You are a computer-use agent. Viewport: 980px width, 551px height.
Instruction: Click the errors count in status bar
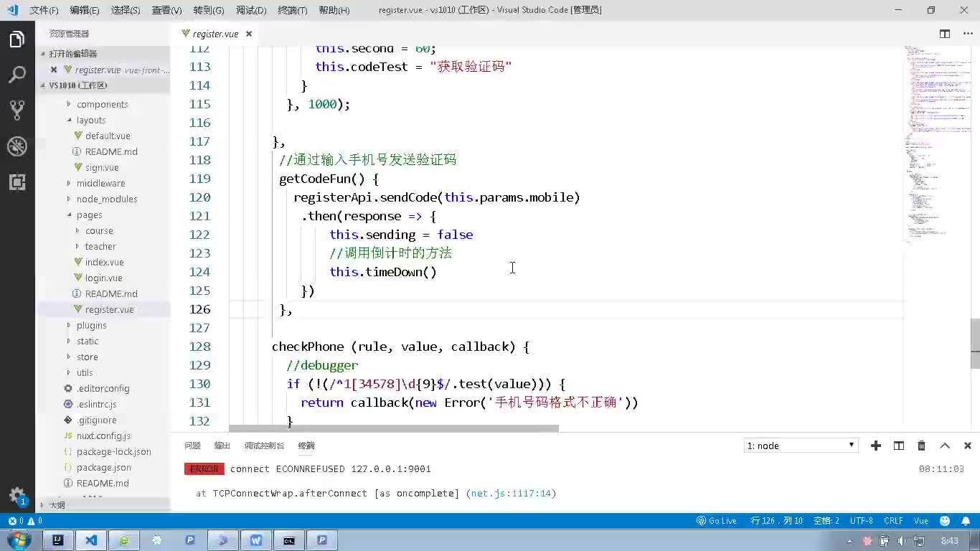click(x=15, y=521)
